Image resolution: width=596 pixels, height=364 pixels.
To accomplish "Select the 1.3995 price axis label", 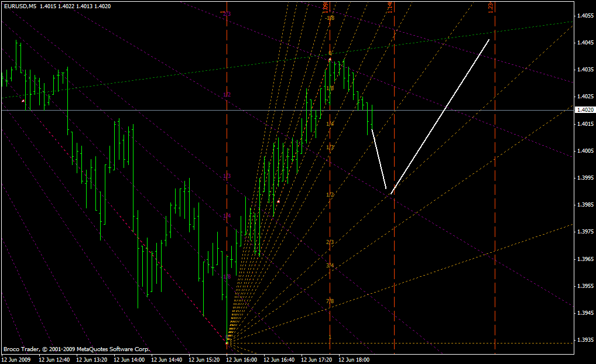I will [585, 178].
